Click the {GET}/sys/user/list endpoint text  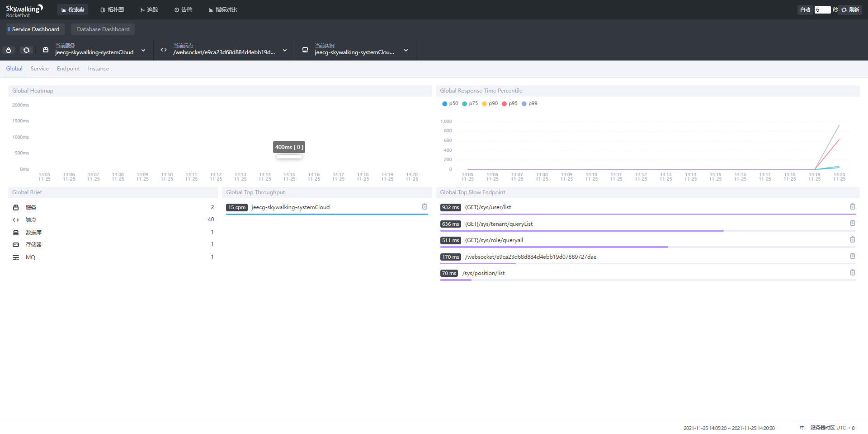tap(488, 207)
